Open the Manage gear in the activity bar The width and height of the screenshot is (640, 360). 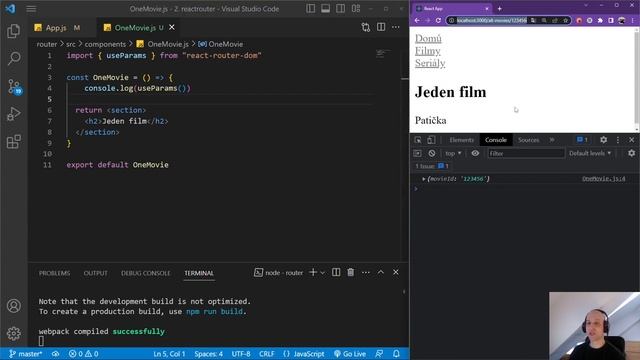point(13,333)
